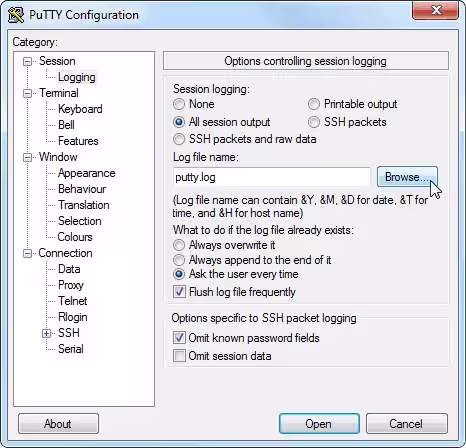Select Data under Connection
This screenshot has height=448, width=466.
pos(69,269)
